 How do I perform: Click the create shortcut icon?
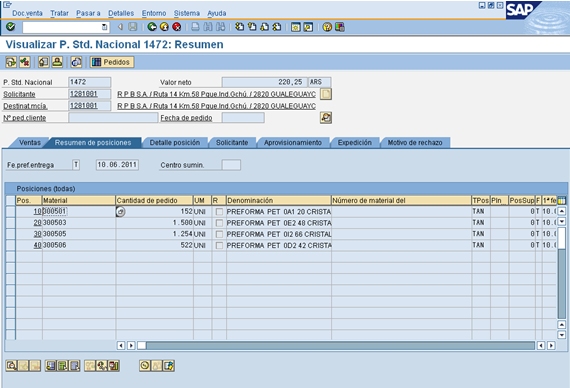click(308, 27)
